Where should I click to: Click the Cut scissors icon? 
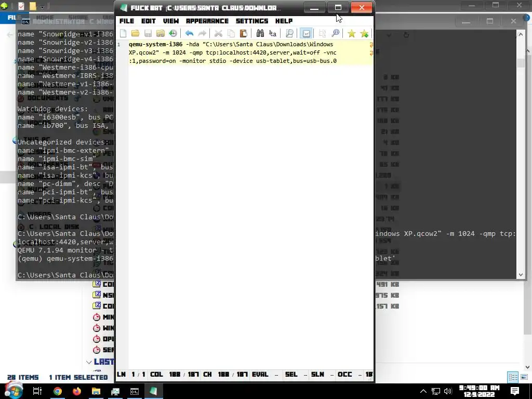click(x=218, y=33)
